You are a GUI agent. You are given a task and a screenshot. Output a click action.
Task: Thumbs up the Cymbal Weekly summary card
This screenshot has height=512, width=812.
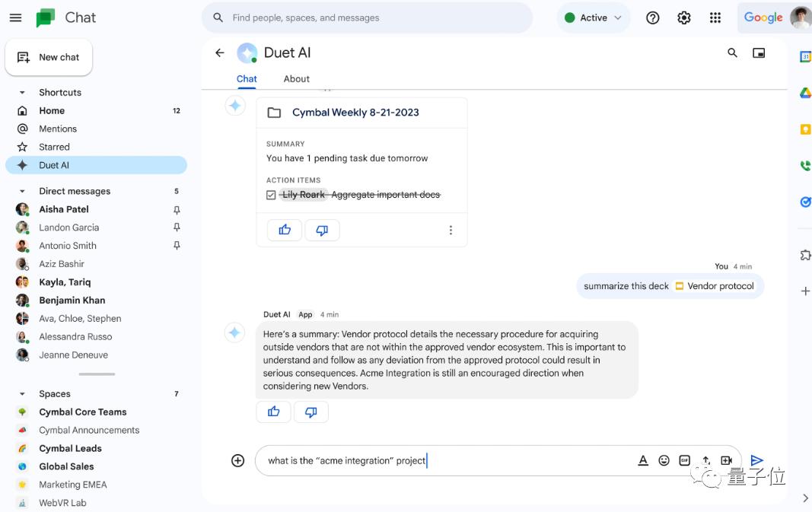[285, 230]
